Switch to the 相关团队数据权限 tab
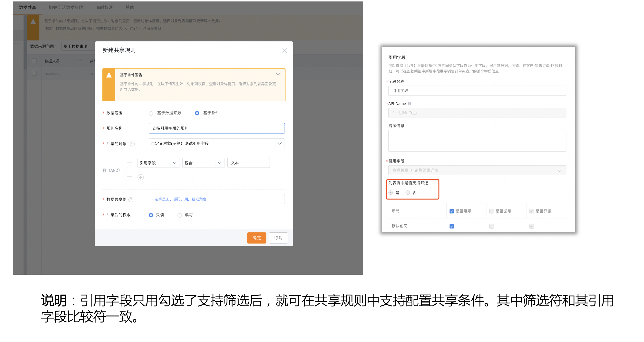644x342 pixels. tap(66, 8)
